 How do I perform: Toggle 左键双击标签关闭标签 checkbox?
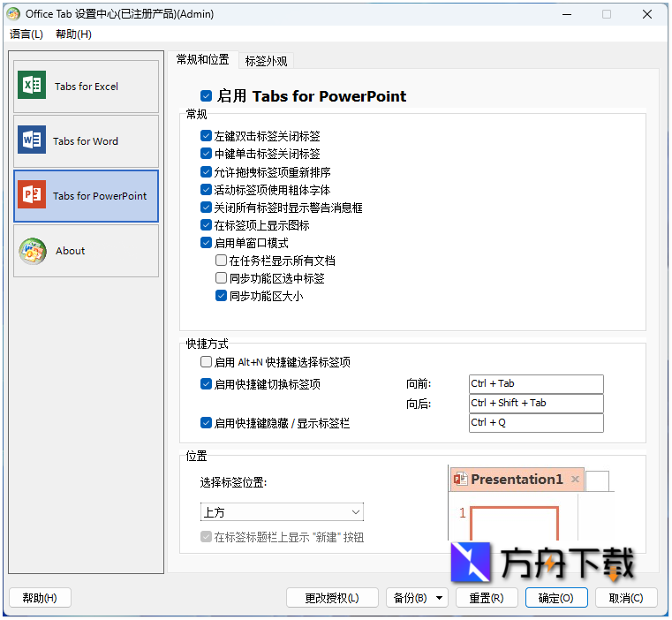coord(206,136)
